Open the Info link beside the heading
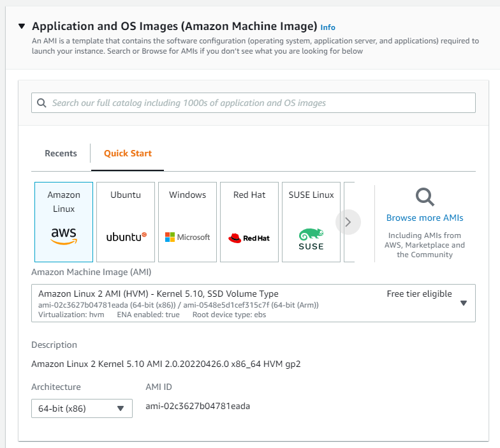This screenshot has width=500, height=448. (328, 27)
